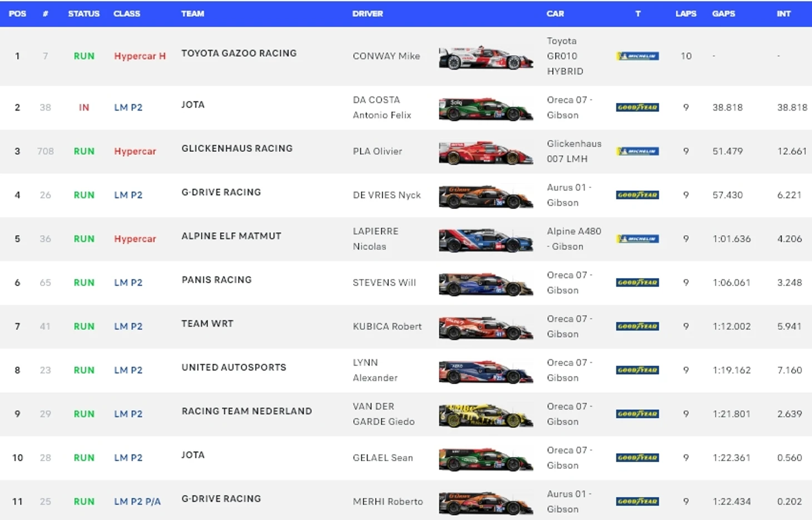Open RACING TEAM NEDERLAND team name
Viewport: 812px width, 520px height.
click(x=246, y=412)
